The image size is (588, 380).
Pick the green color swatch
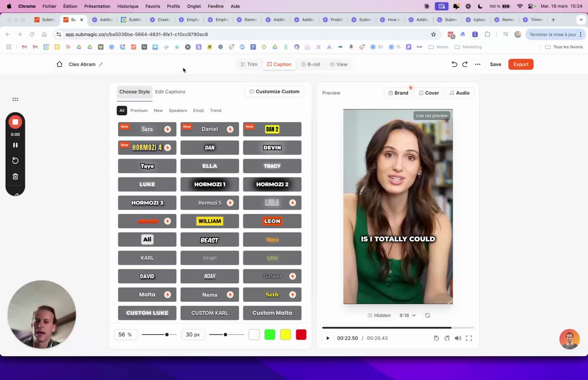point(270,335)
